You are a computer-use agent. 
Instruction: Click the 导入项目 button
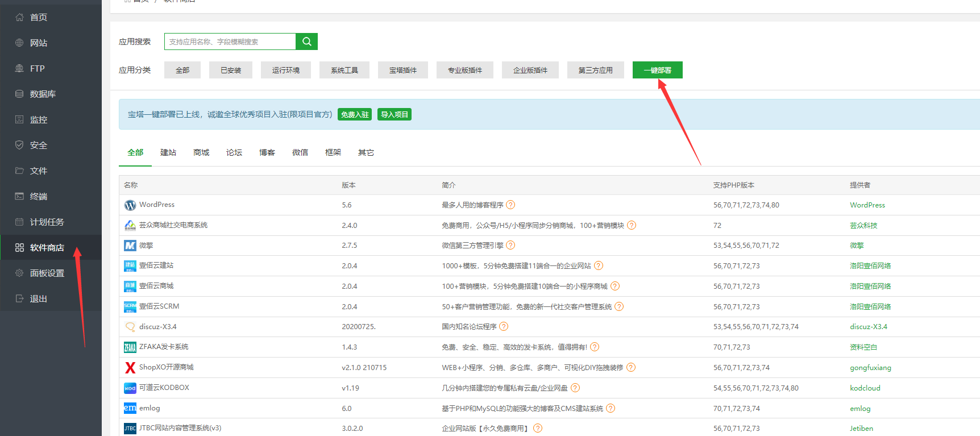(395, 114)
